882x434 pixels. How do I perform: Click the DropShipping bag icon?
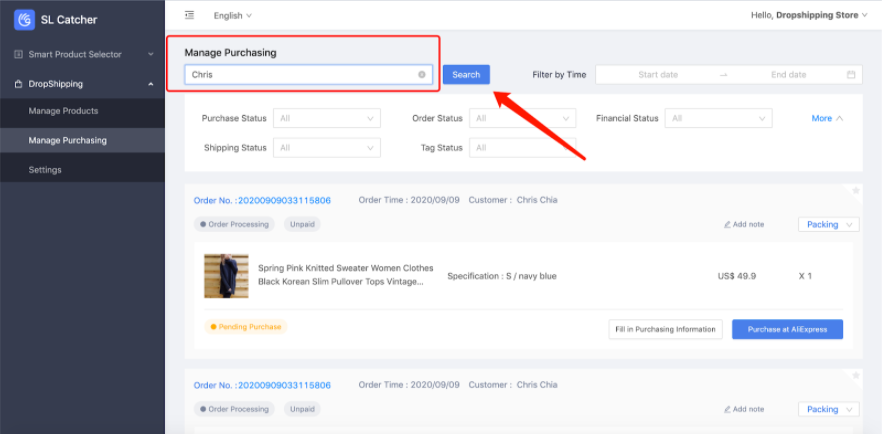point(18,84)
